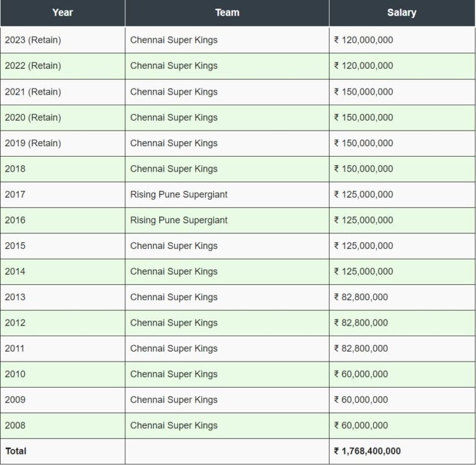This screenshot has height=465, width=476.
Task: Click Rising Pune Supergiant in 2017 row
Action: point(178,194)
